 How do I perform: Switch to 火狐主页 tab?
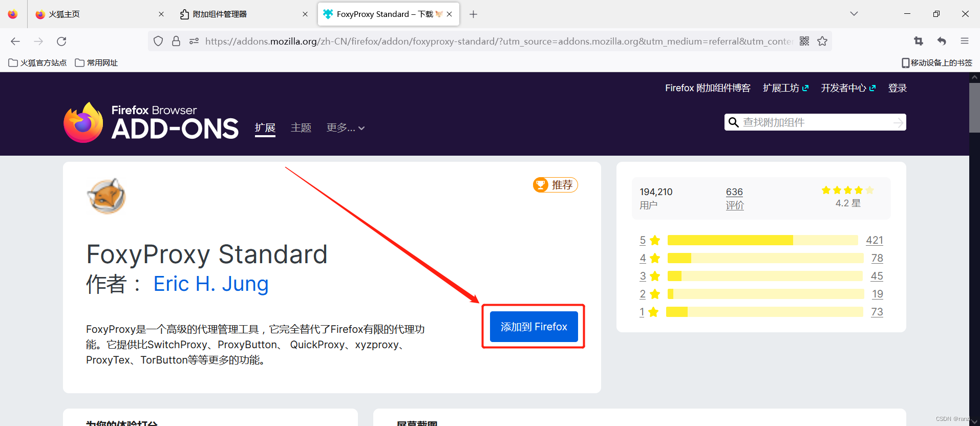pyautogui.click(x=100, y=14)
